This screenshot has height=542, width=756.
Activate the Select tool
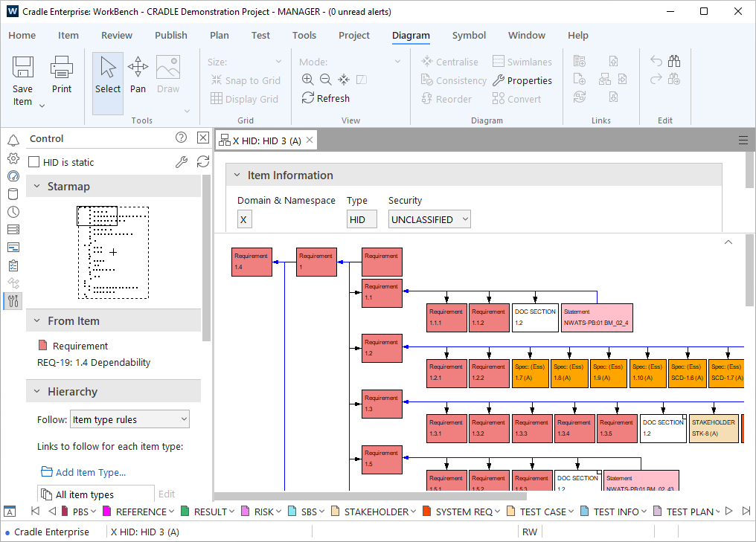[x=107, y=83]
